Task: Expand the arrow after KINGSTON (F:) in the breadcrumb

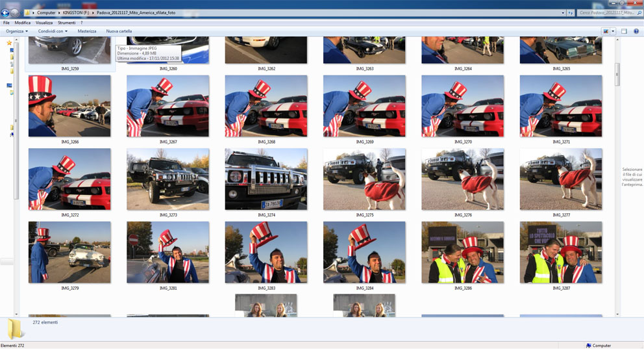Action: point(93,13)
